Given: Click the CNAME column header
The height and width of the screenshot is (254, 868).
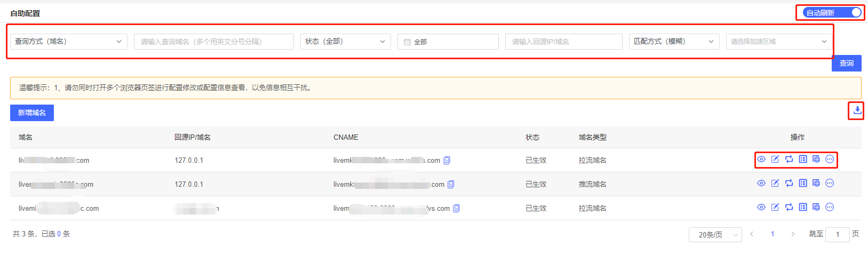Looking at the screenshot, I should tap(346, 137).
